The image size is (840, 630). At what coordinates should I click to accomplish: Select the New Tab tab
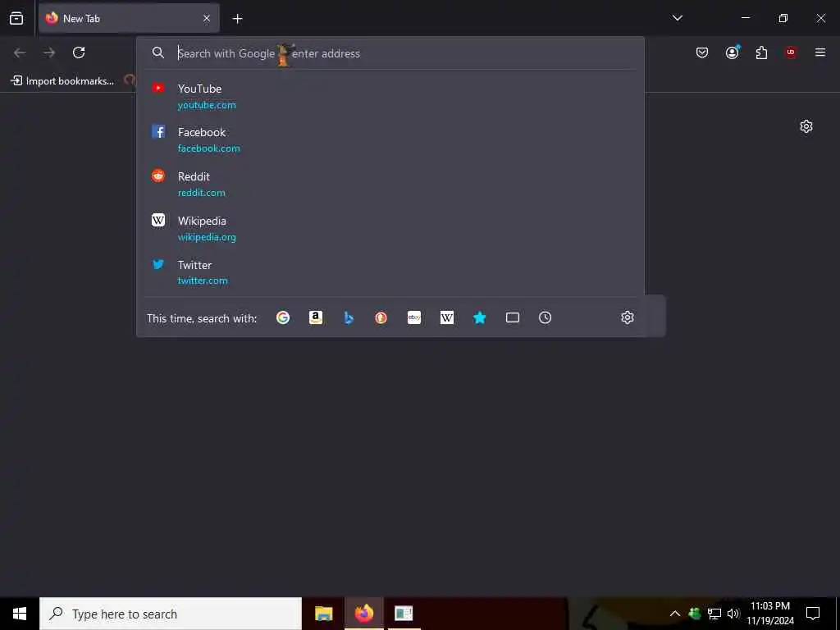(129, 18)
